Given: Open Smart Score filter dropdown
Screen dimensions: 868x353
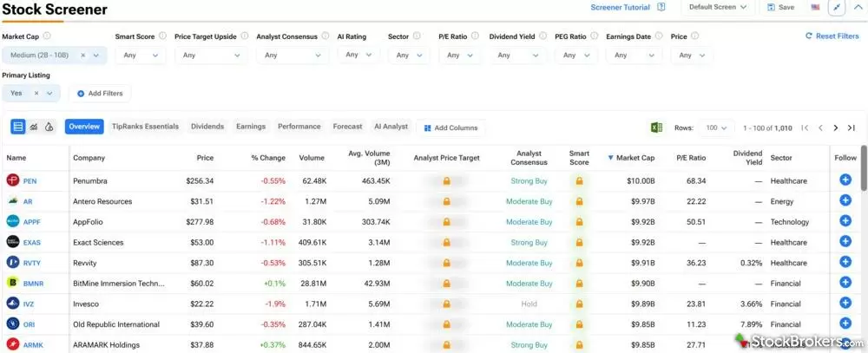Looking at the screenshot, I should [141, 56].
